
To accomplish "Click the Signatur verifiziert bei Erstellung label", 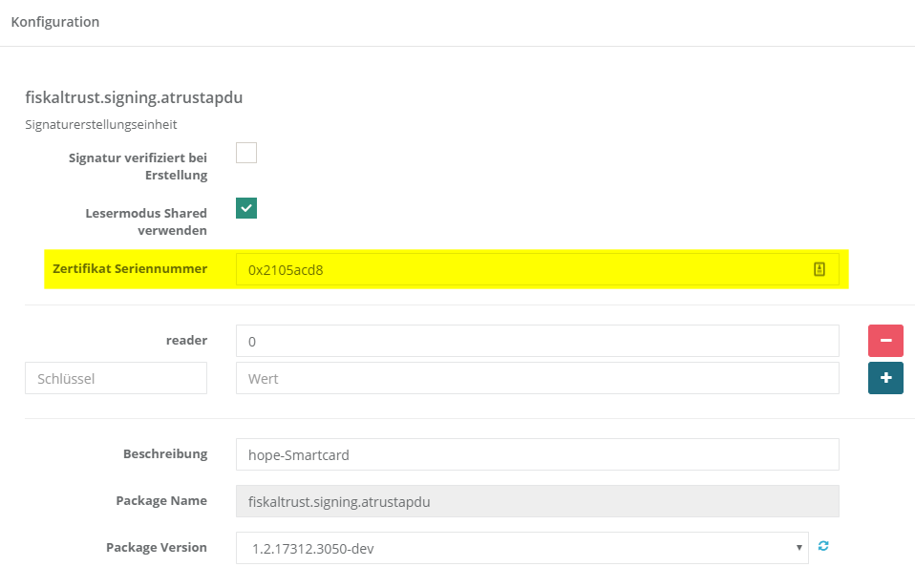I will click(x=138, y=166).
